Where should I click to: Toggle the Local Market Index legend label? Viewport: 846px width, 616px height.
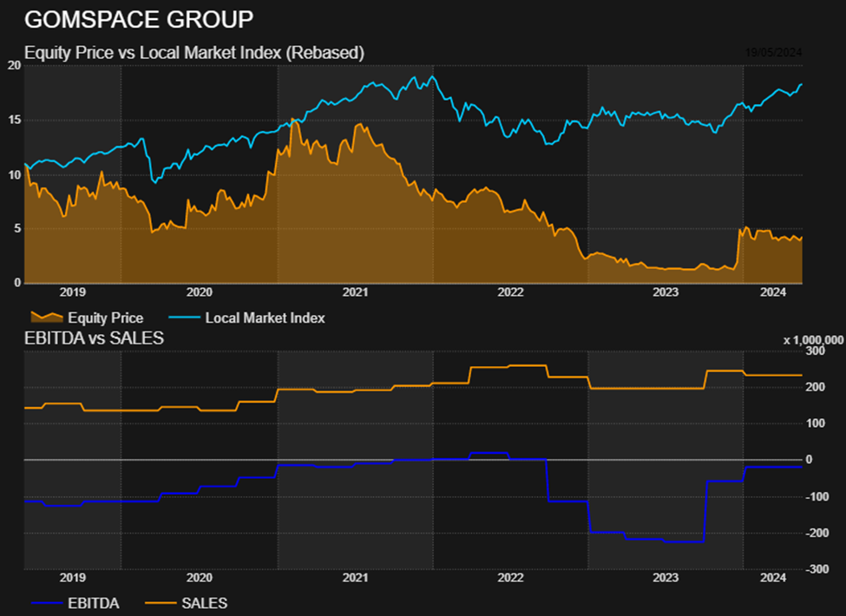click(265, 318)
